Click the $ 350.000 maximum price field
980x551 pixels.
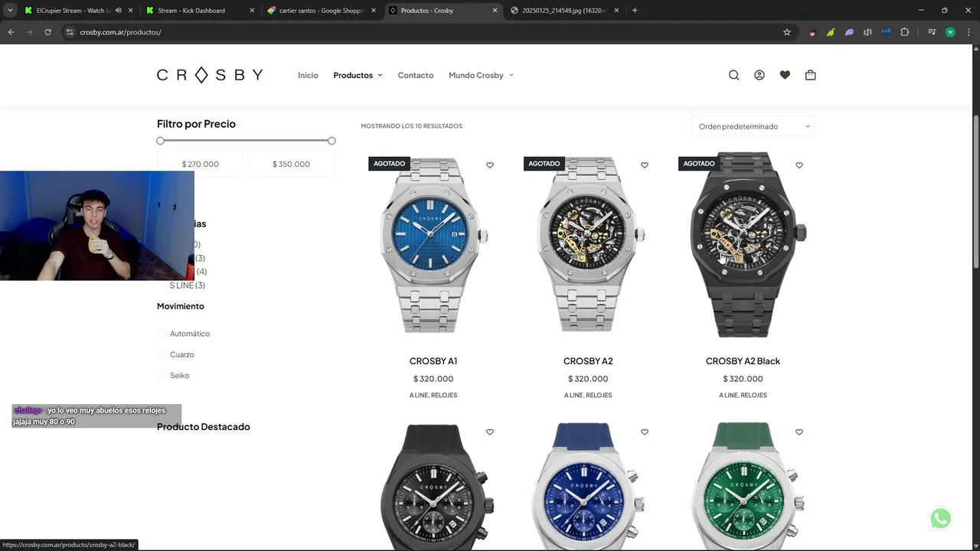[x=291, y=164]
